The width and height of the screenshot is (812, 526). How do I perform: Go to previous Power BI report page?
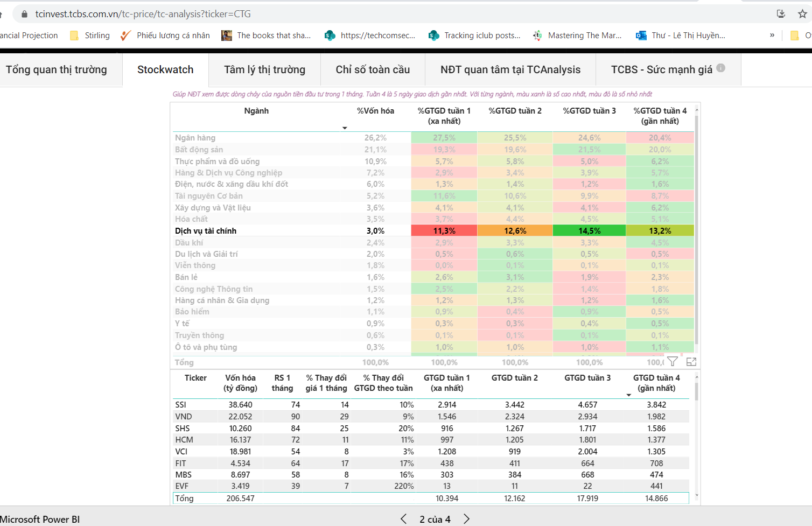404,519
